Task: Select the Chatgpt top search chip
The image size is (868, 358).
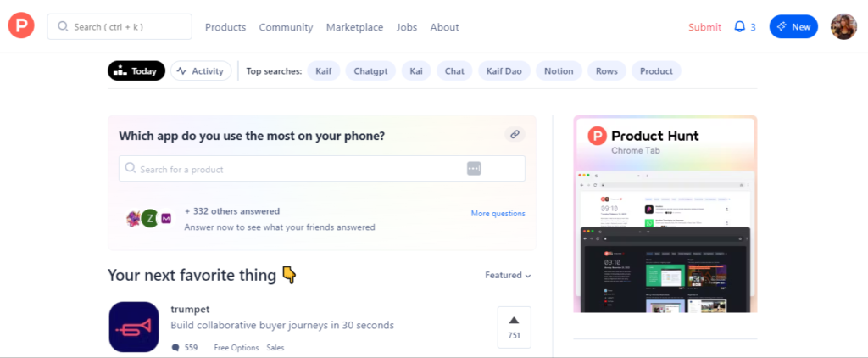Action: [x=370, y=71]
